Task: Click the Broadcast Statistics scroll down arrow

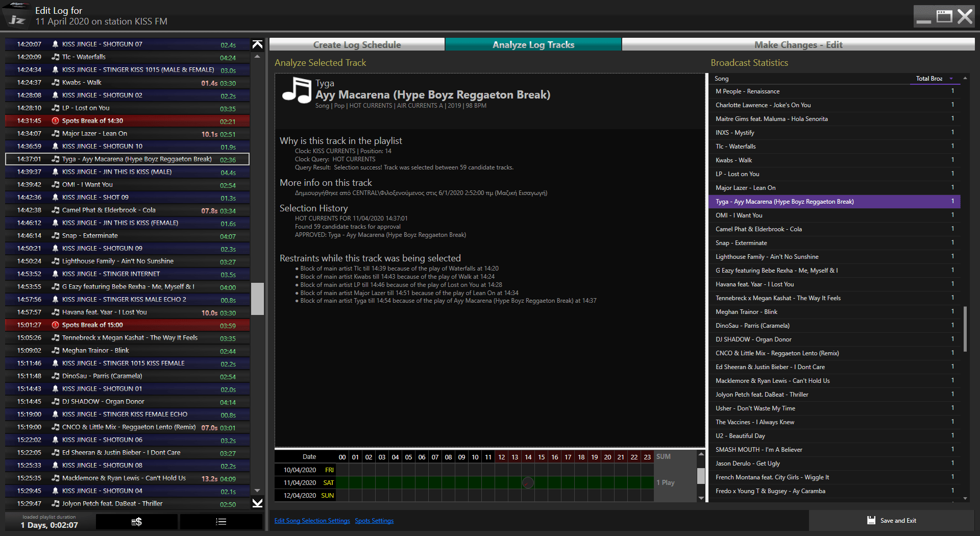Action: (x=965, y=498)
